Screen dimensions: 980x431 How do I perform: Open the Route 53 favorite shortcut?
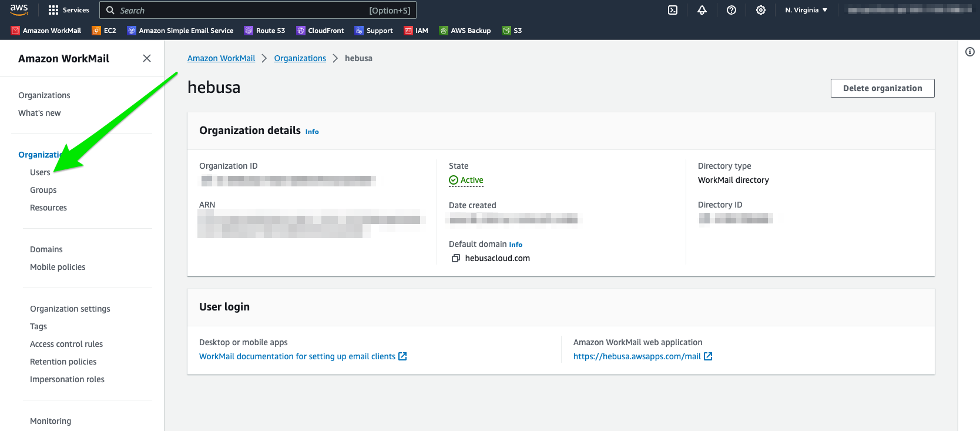point(265,31)
